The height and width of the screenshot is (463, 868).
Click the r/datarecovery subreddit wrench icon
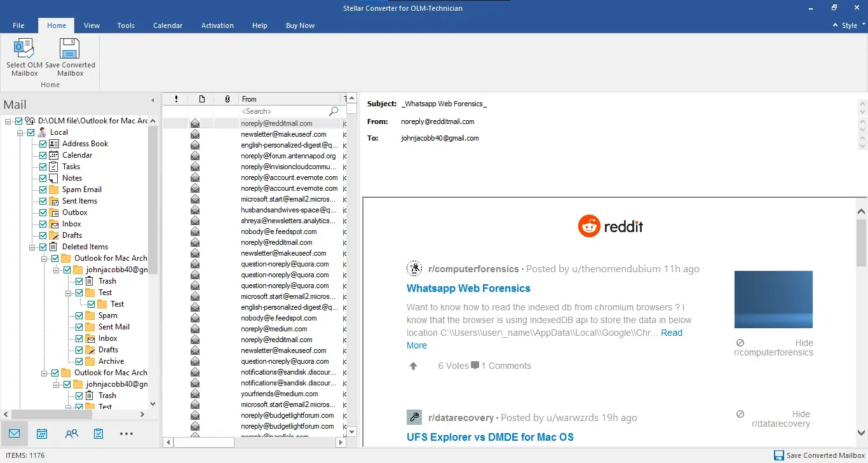tap(414, 417)
